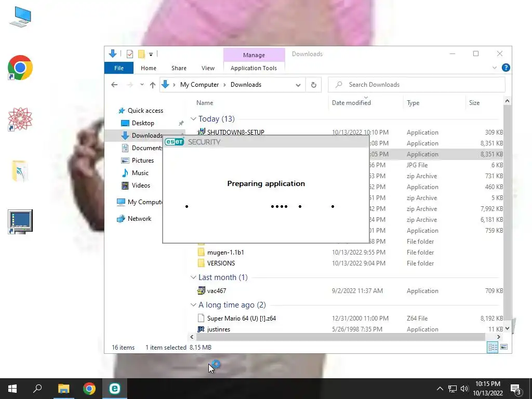Click the Manage contextual tab
This screenshot has width=532, height=399.
pyautogui.click(x=254, y=55)
